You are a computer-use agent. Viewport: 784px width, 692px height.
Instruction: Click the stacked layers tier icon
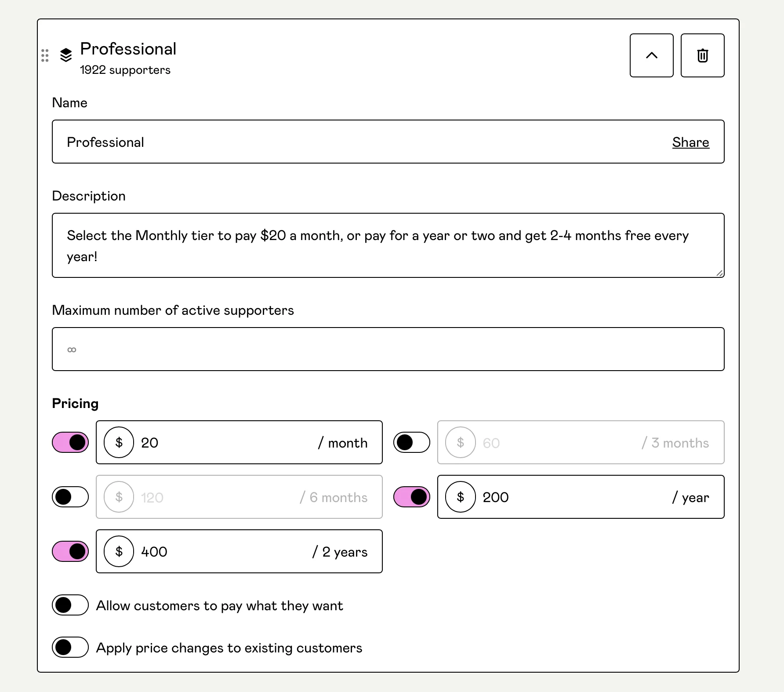[x=66, y=55]
